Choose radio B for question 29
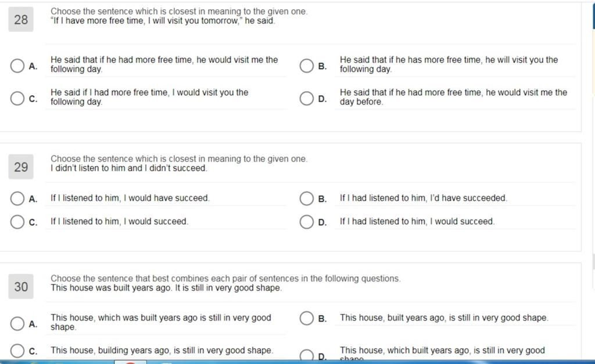Viewport: 595px width, 364px height. pos(307,199)
